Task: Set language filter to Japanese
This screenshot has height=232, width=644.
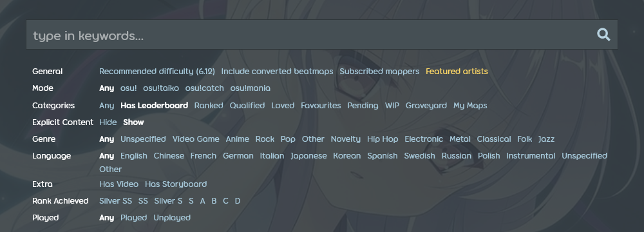Action: point(308,156)
